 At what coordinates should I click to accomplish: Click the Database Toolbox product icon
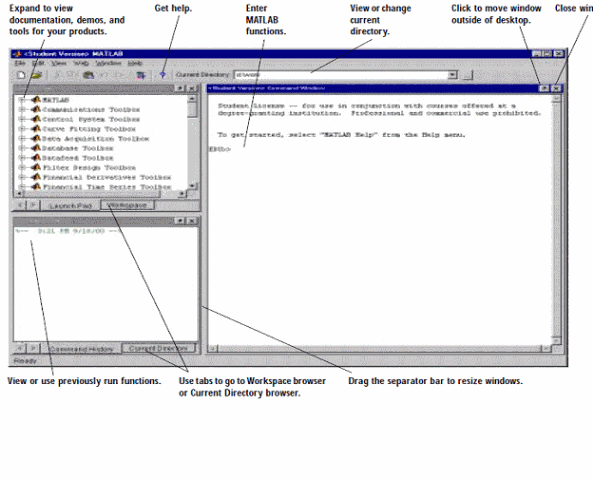[36, 148]
